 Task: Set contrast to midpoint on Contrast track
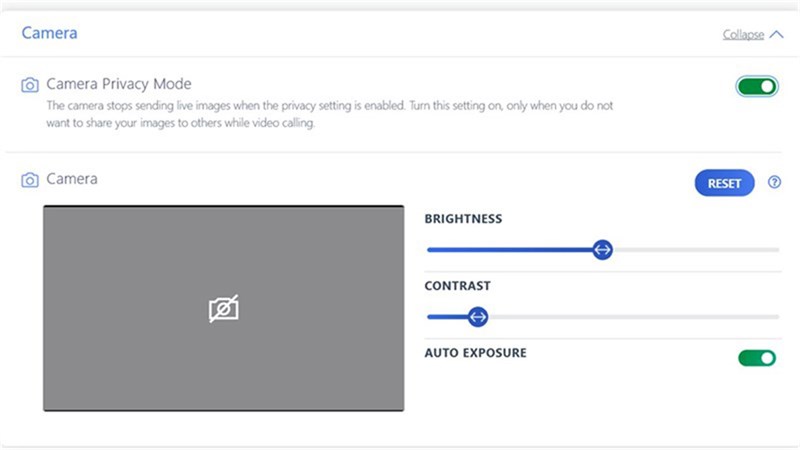(x=603, y=317)
